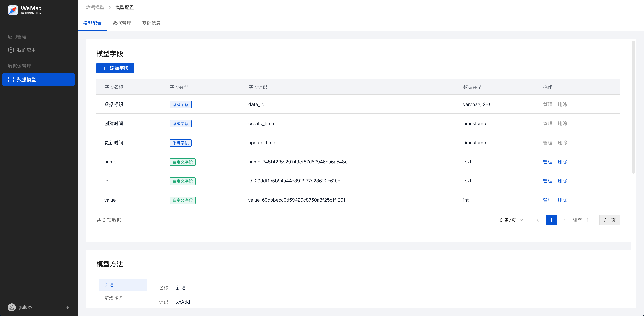Click the create_time field identifier

261,124
